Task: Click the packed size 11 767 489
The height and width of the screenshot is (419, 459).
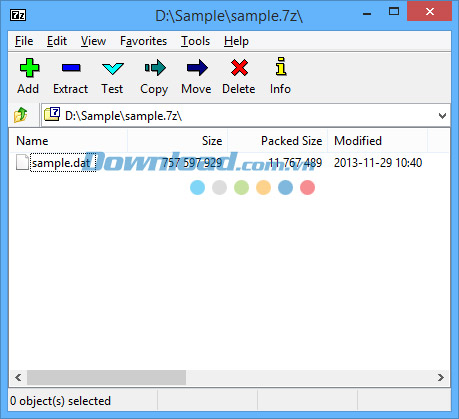Action: pos(295,163)
